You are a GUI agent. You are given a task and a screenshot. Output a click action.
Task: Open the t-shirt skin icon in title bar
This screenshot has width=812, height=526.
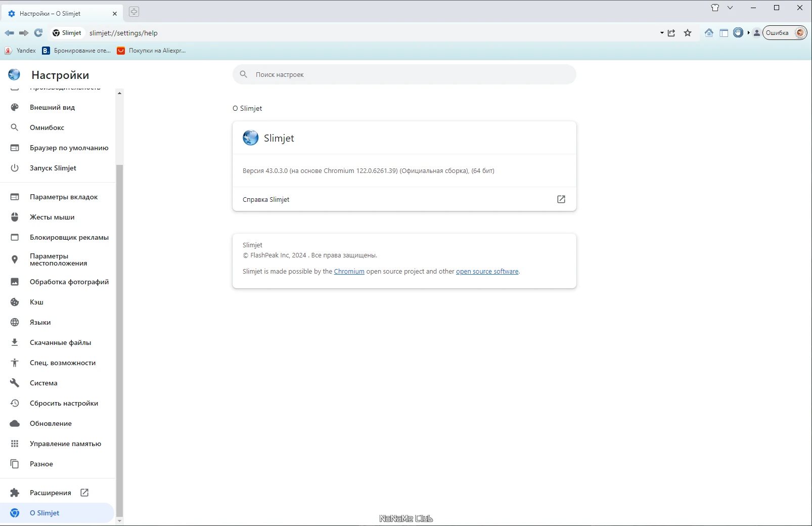click(715, 8)
